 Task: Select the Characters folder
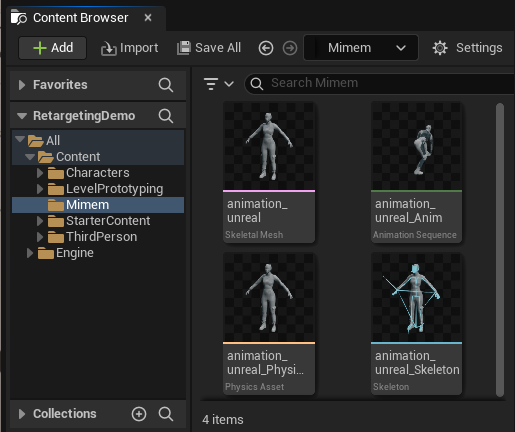(x=98, y=173)
